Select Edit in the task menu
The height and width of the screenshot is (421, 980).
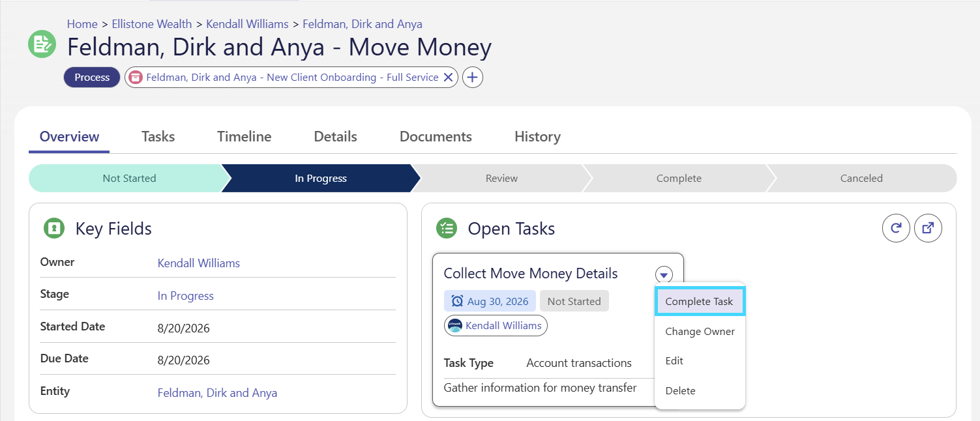700,360
